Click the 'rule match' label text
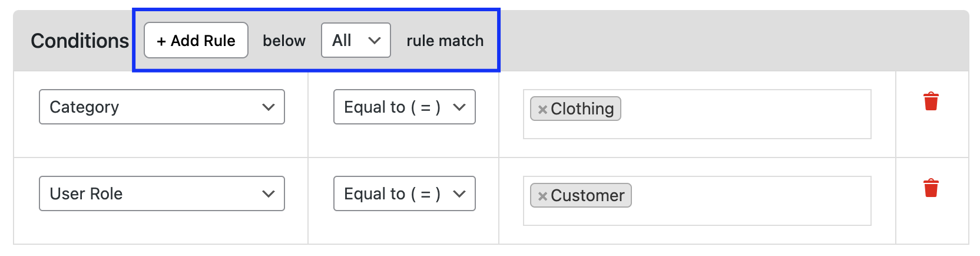 [445, 41]
